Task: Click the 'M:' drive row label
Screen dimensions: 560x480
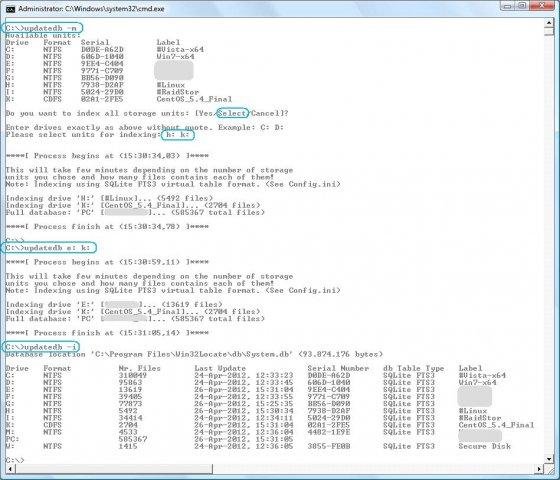Action: click(10, 432)
